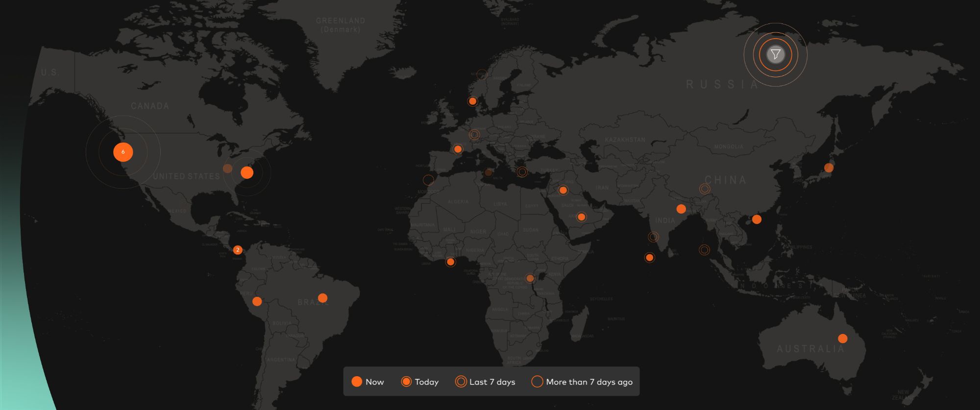
Task: Click the marker in southern France
Action: click(458, 149)
